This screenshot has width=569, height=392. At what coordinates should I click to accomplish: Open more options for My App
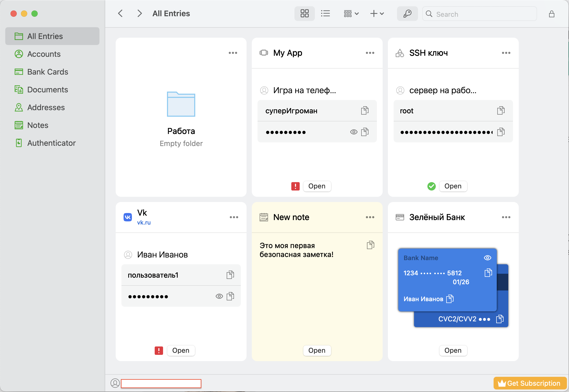pyautogui.click(x=370, y=53)
